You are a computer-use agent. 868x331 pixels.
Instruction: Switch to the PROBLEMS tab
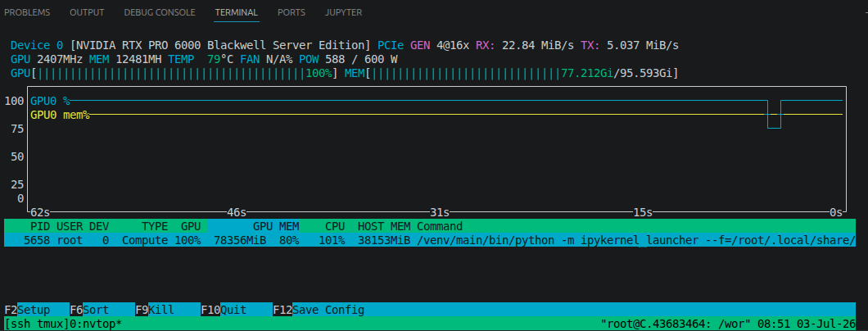[x=26, y=12]
